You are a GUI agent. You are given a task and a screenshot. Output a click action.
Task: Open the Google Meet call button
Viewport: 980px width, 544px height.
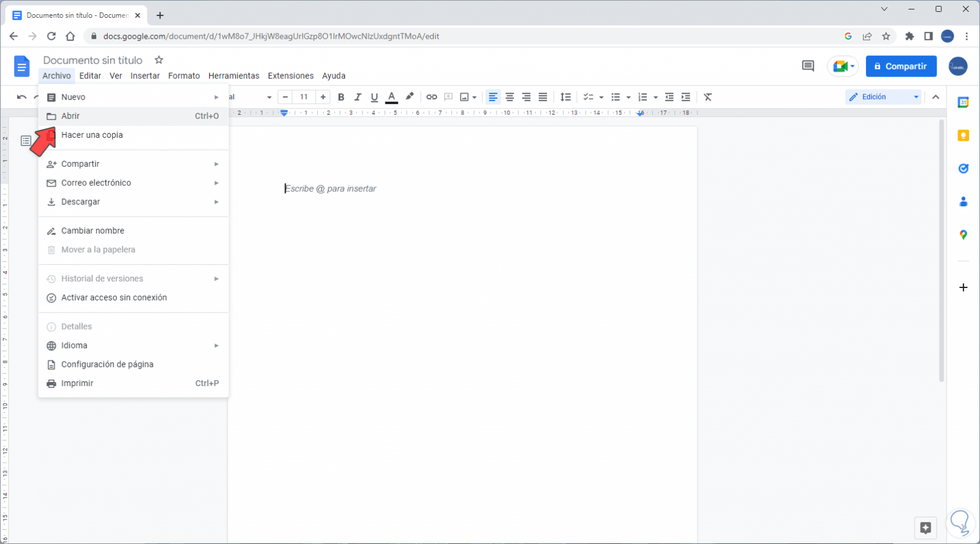(x=843, y=66)
